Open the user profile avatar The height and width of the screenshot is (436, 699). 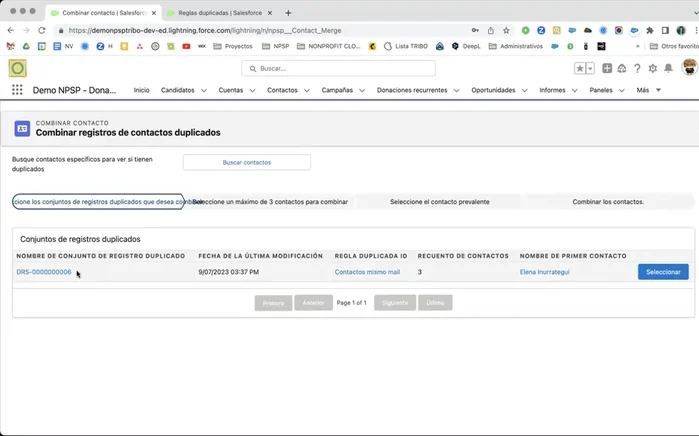click(689, 67)
